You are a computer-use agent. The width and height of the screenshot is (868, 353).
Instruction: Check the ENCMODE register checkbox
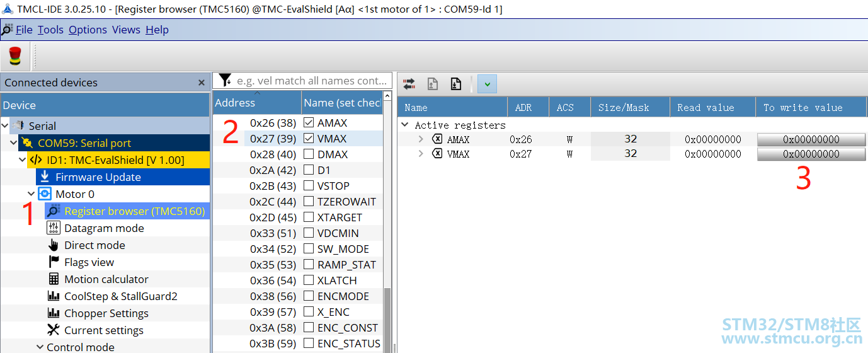309,296
